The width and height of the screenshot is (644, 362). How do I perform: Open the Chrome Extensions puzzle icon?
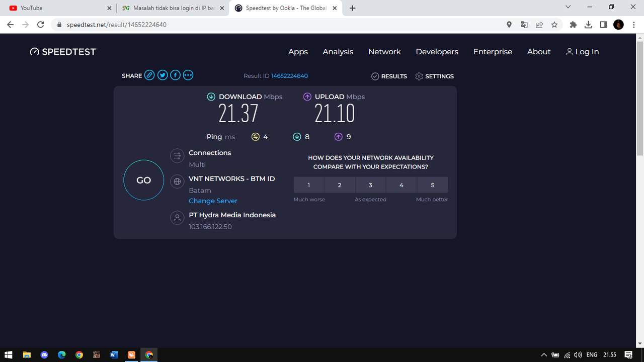(x=573, y=25)
